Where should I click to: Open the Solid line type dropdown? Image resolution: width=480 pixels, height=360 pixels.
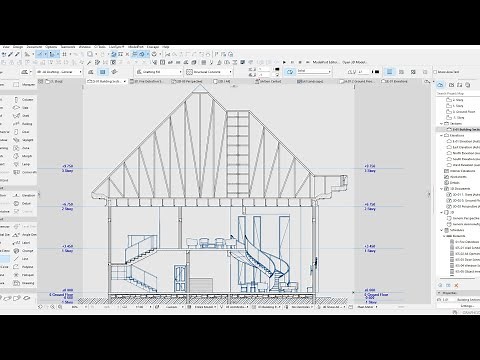point(313,71)
